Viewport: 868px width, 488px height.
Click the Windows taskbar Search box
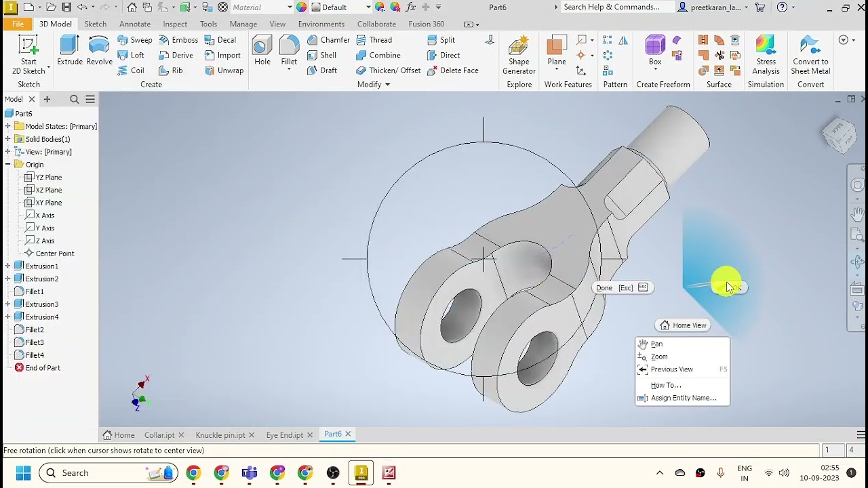(109, 473)
